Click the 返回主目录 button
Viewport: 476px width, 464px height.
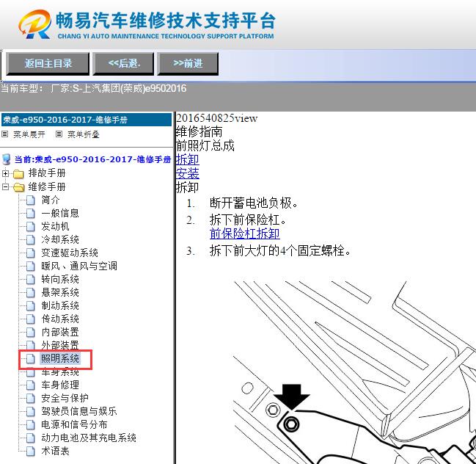click(48, 64)
